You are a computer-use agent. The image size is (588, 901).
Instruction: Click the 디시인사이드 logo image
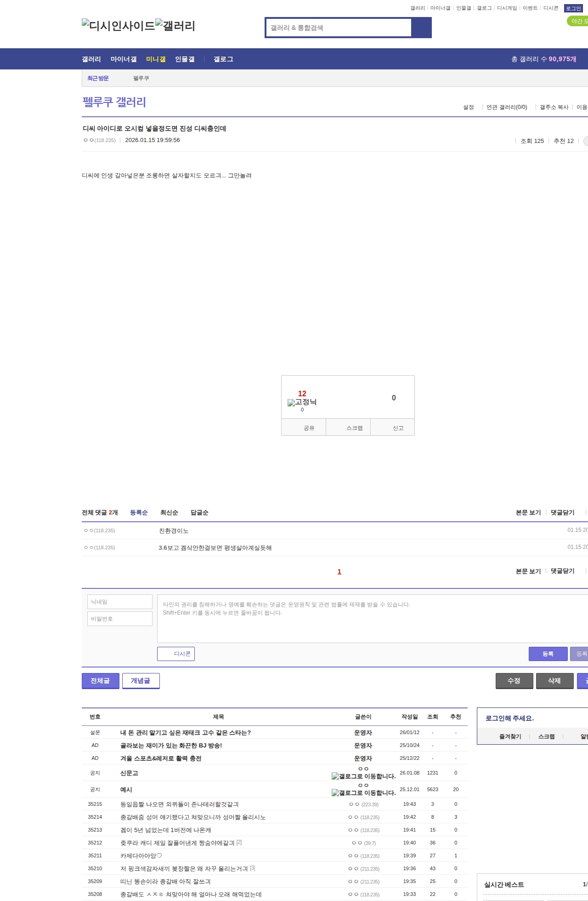click(x=118, y=26)
